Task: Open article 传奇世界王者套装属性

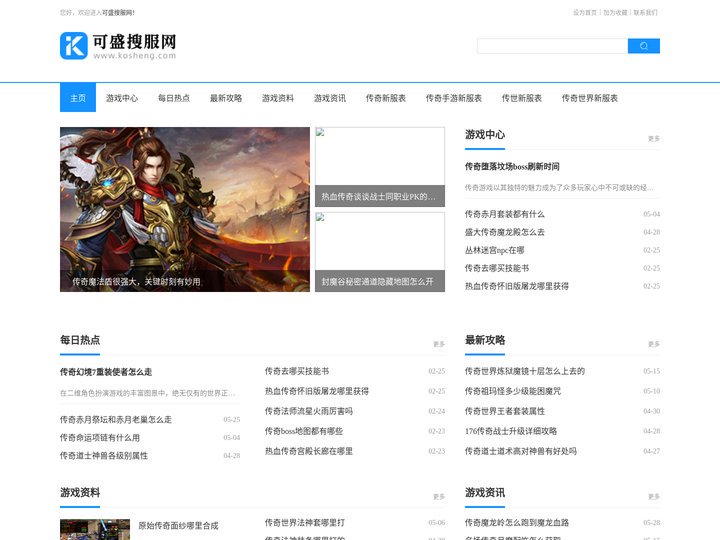Action: tap(504, 411)
